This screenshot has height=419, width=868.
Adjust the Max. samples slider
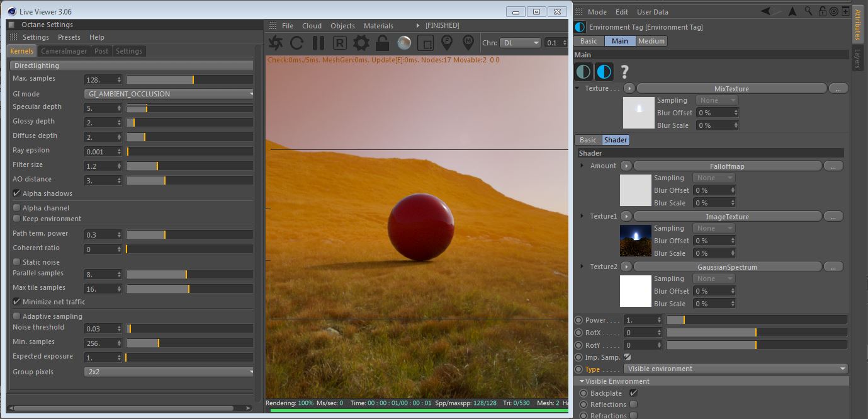coord(189,79)
